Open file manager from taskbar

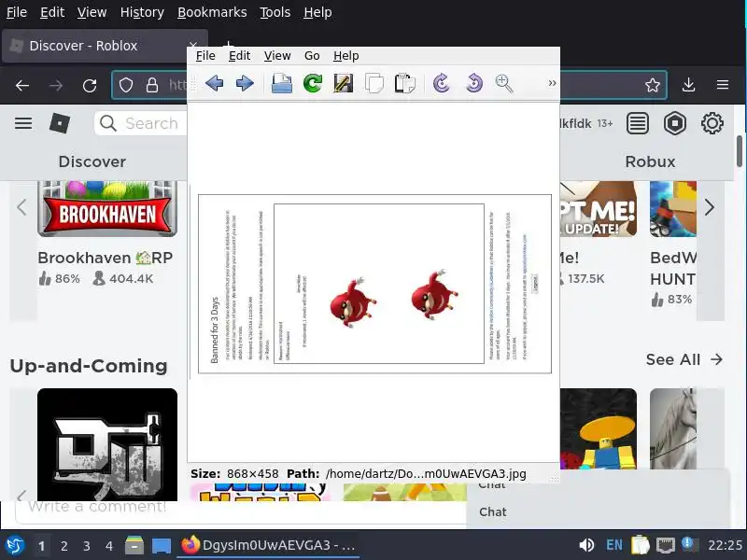click(134, 545)
